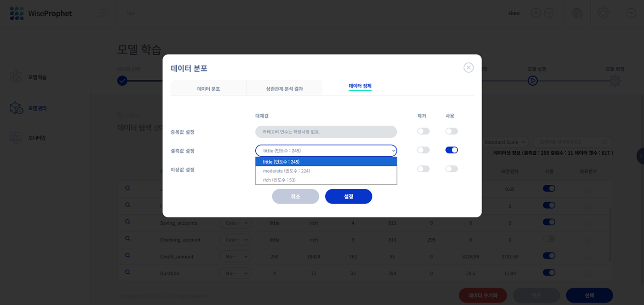Viewport: 644px width, 305px height.
Task: Open the globe language icon
Action: tap(577, 13)
